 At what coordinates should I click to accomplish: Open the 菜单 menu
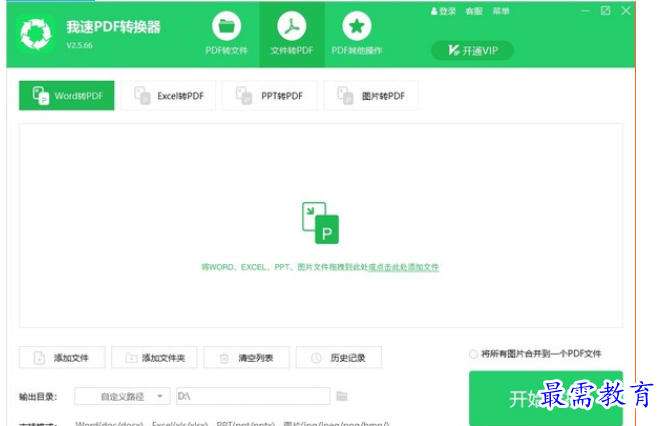(501, 11)
